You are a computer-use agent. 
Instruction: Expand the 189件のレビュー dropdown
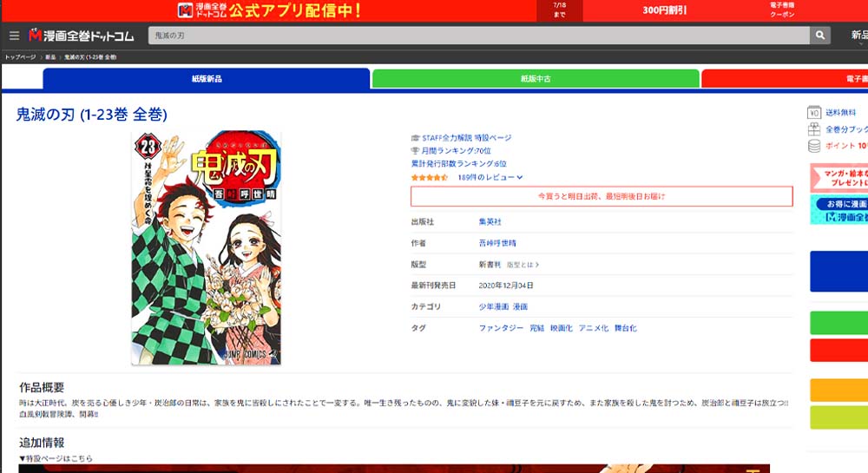pyautogui.click(x=490, y=178)
